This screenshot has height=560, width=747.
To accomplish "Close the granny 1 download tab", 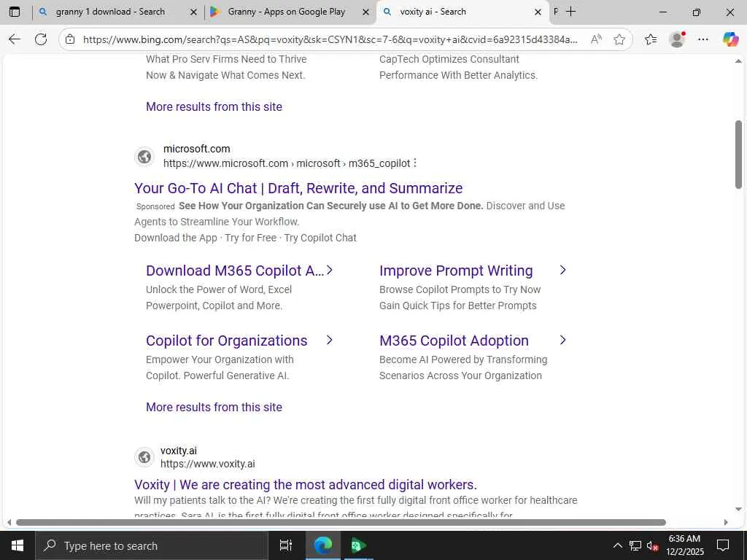I will (193, 12).
